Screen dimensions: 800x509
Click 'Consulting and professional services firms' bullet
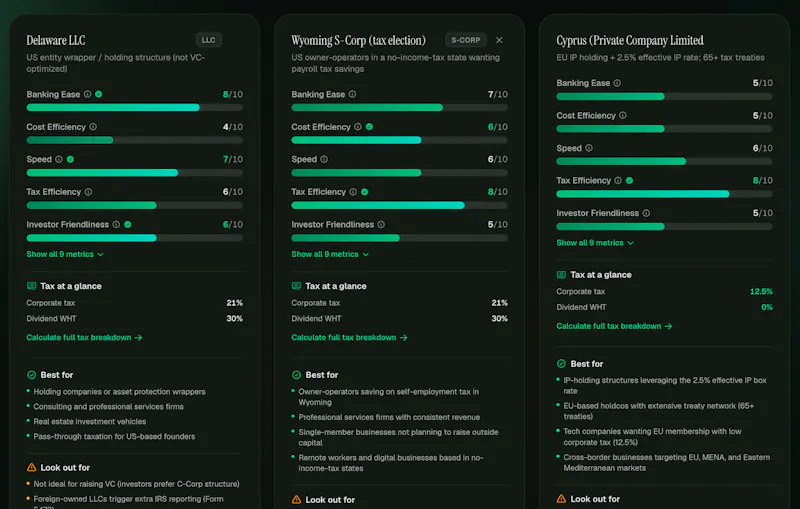pyautogui.click(x=108, y=407)
